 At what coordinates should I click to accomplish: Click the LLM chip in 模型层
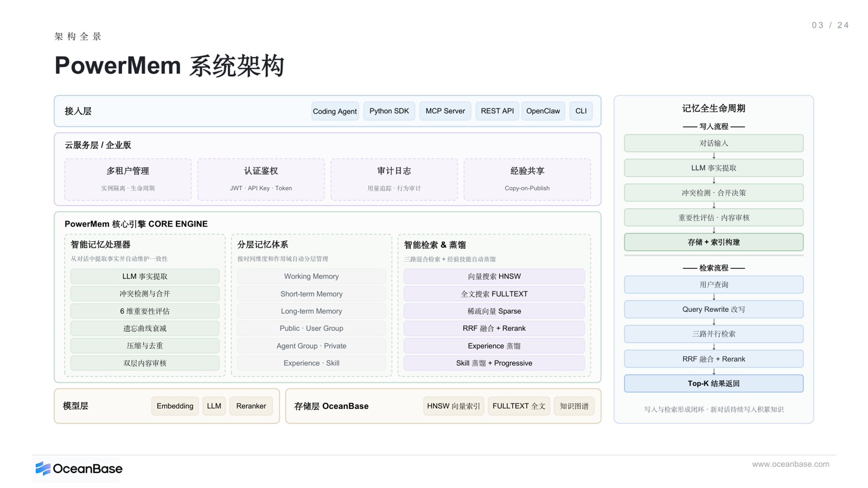pos(214,406)
